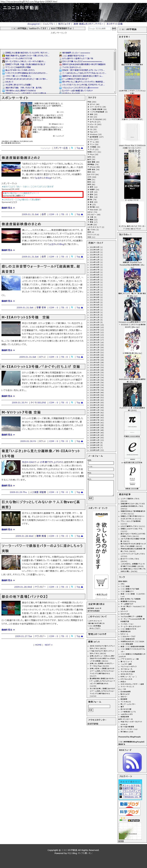The height and width of the screenshot is (868, 147).
Task: Open post title 微速度撮影映像のまとめ
Action: [21, 224]
